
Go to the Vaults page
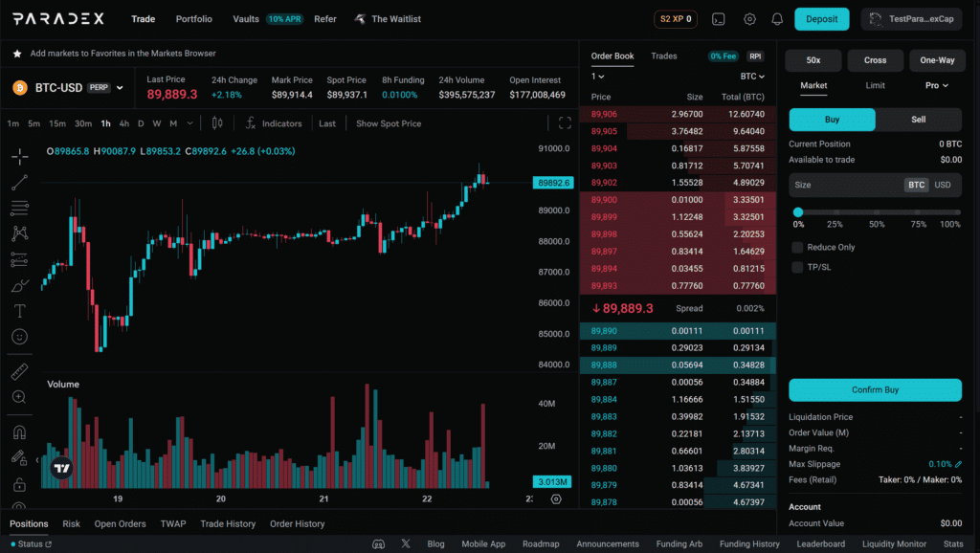(x=246, y=19)
